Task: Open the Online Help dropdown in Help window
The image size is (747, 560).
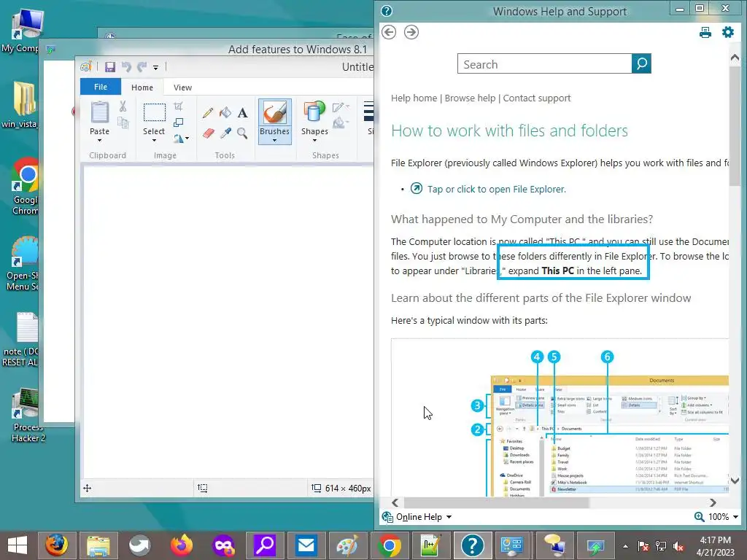Action: 417,517
